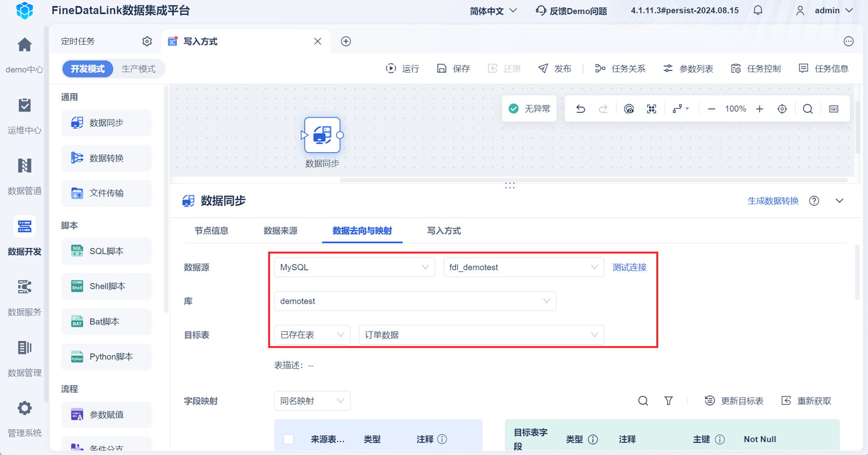
Task: Open the 简体中文 language dropdown
Action: tap(493, 11)
